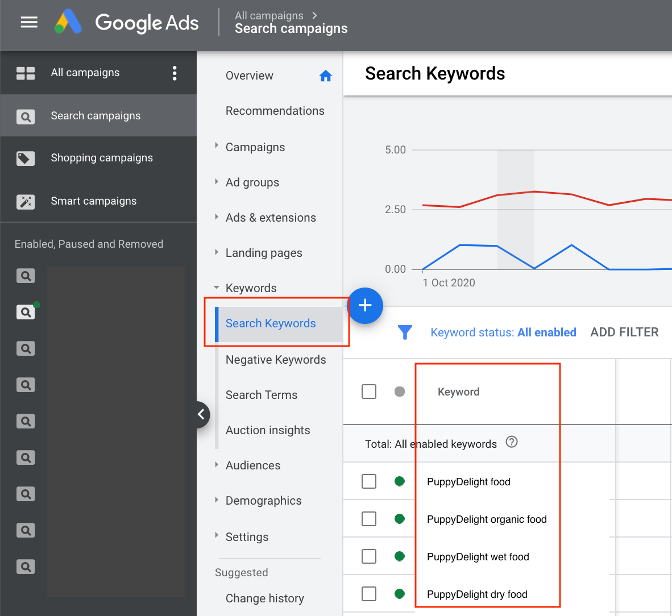Expand the Landing pages section
672x616 pixels.
217,252
